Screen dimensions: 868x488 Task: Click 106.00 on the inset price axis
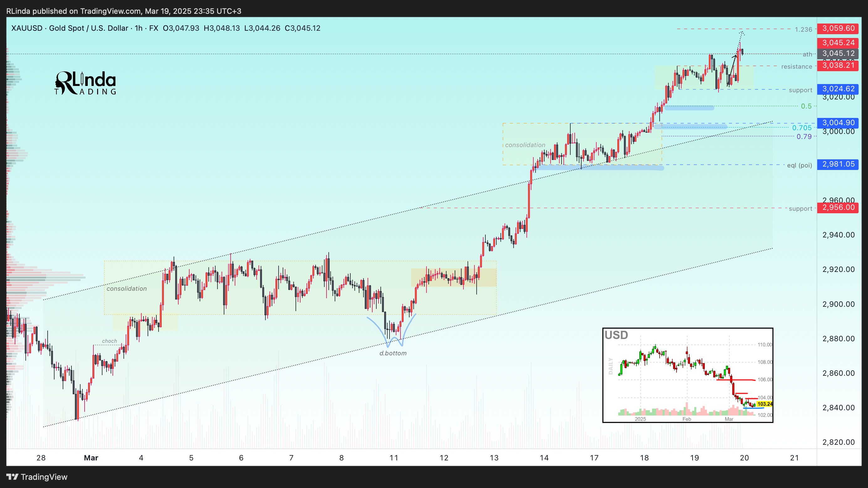(x=765, y=380)
